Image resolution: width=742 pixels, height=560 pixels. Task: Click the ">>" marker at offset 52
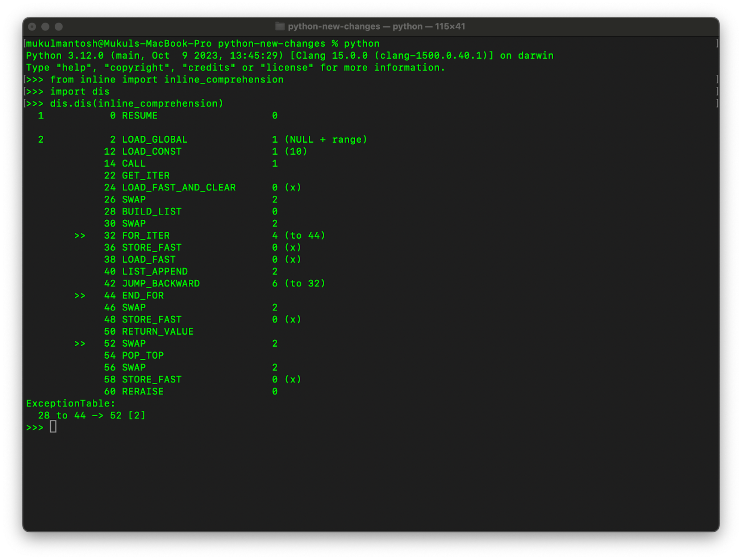pos(80,344)
